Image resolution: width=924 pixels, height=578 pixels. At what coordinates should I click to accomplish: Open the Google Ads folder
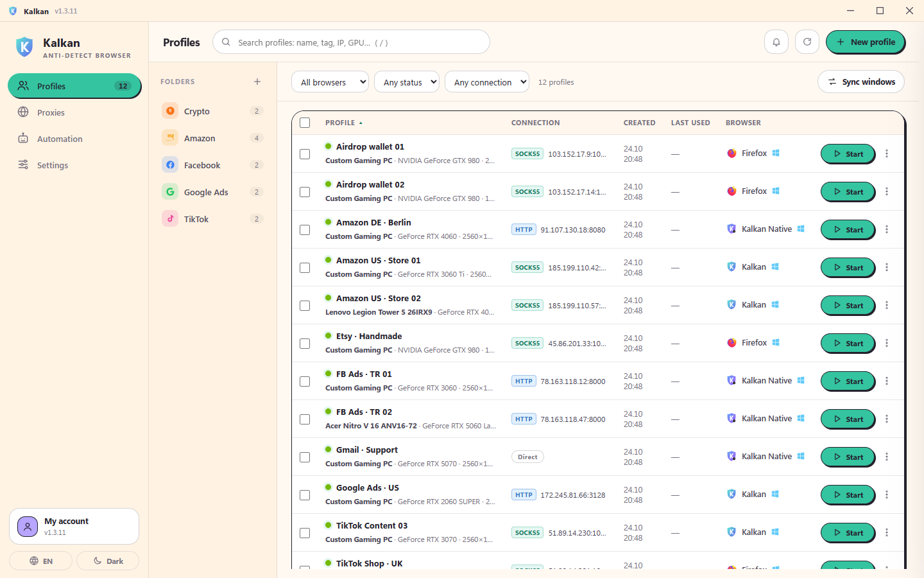(212, 192)
